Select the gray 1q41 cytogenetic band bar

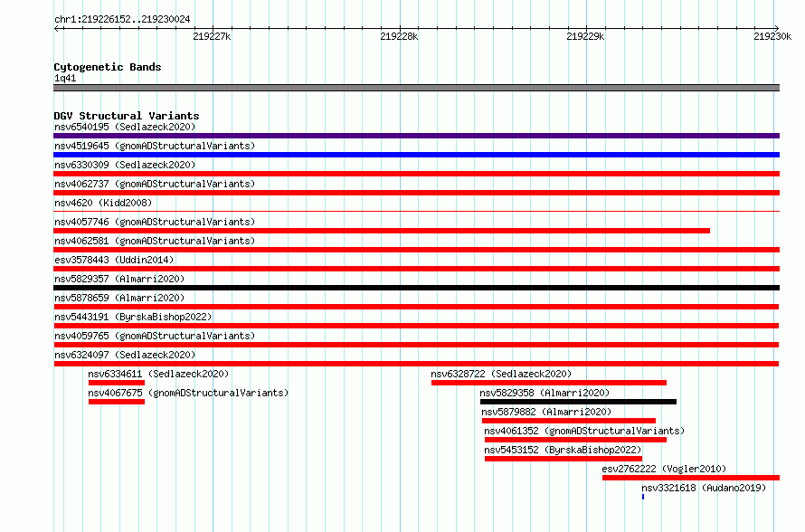pyautogui.click(x=416, y=88)
